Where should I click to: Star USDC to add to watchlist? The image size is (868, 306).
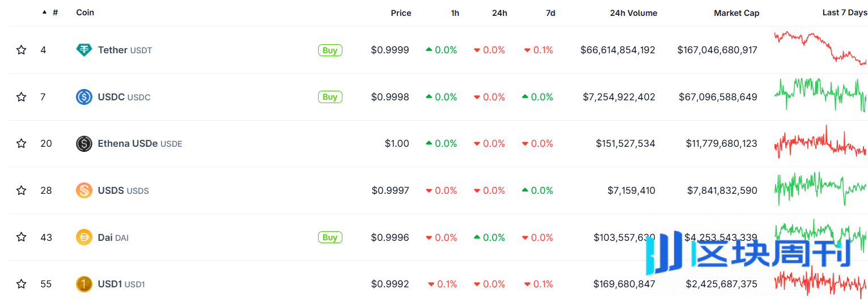coord(22,97)
